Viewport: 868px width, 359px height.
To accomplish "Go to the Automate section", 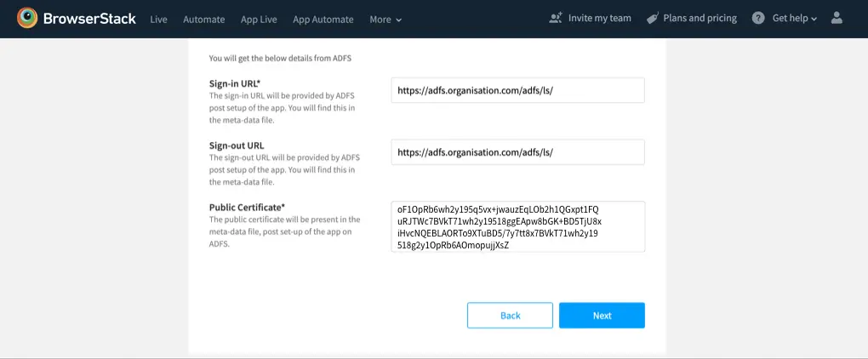I will (x=204, y=19).
